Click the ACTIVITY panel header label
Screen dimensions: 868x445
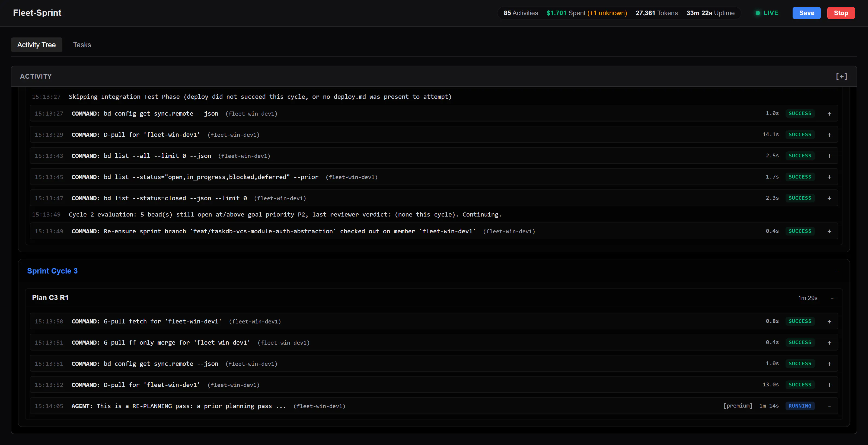point(36,77)
